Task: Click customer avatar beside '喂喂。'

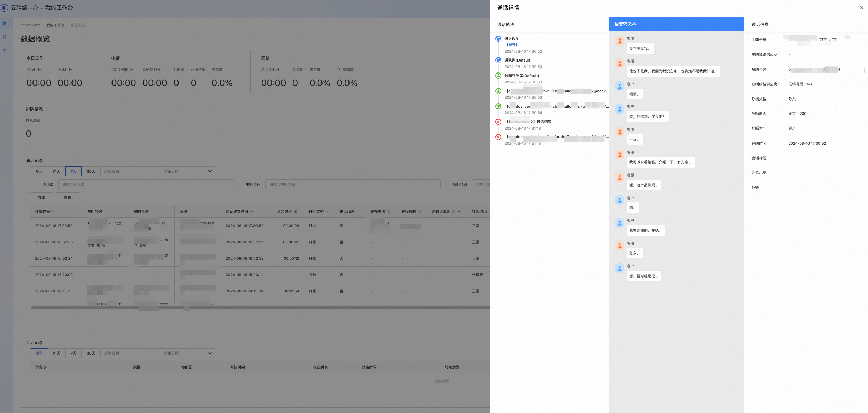Action: [619, 86]
